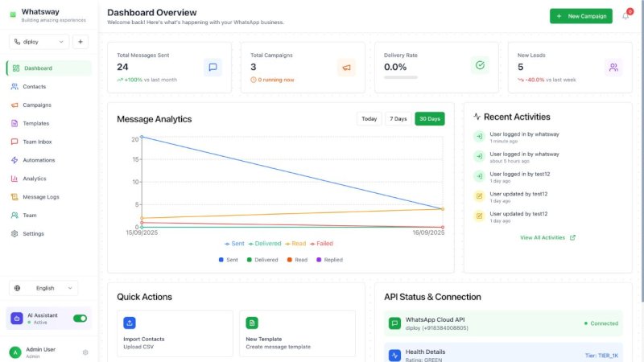Click the Total Campaigns megaphone icon
644x362 pixels.
coord(346,68)
